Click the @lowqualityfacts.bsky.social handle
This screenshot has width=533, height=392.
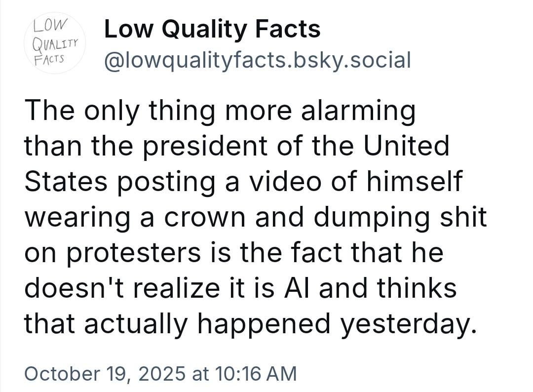(x=257, y=60)
